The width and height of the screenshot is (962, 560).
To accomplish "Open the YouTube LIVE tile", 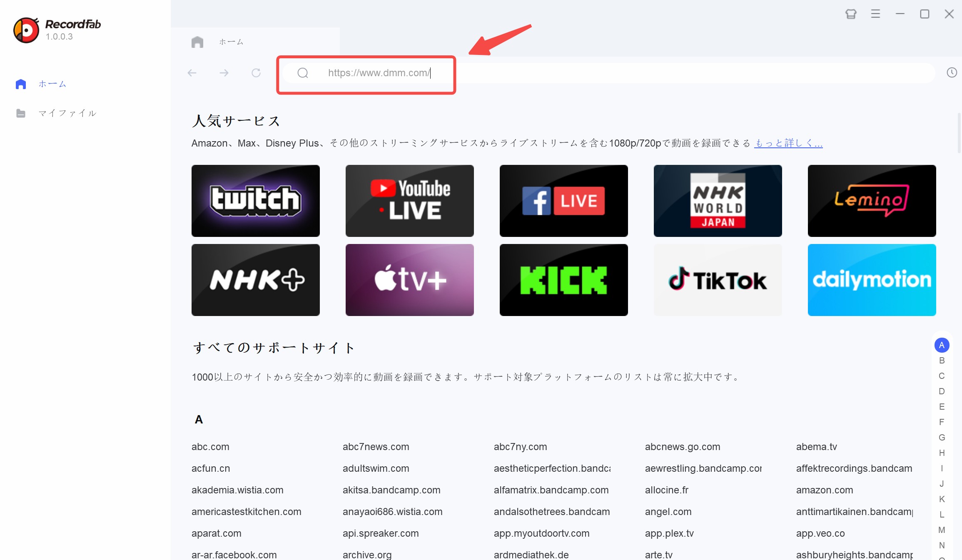I will (x=410, y=201).
